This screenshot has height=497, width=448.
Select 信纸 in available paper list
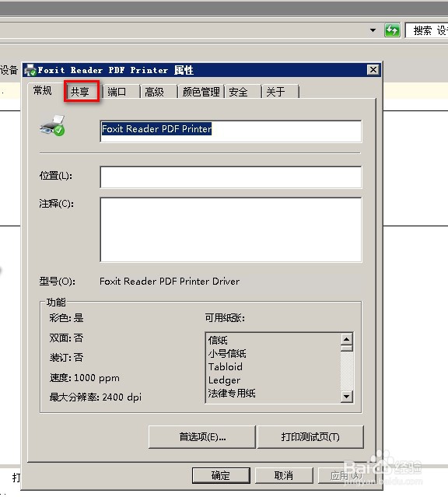pyautogui.click(x=218, y=340)
